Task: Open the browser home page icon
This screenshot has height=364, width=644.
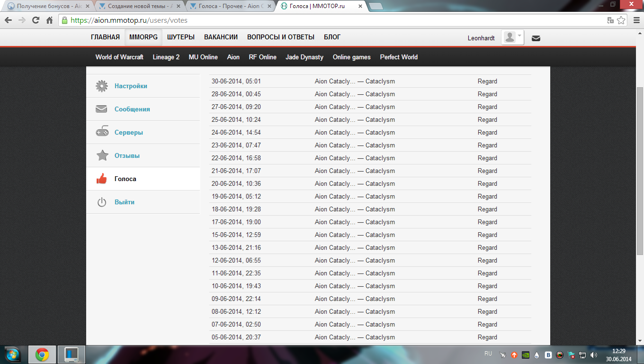Action: pos(49,20)
